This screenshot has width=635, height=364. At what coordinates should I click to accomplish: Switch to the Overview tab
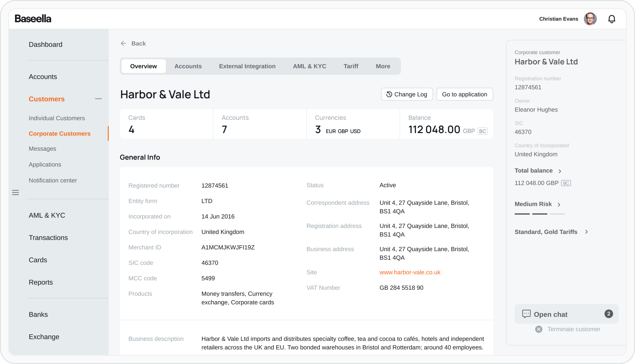point(143,66)
